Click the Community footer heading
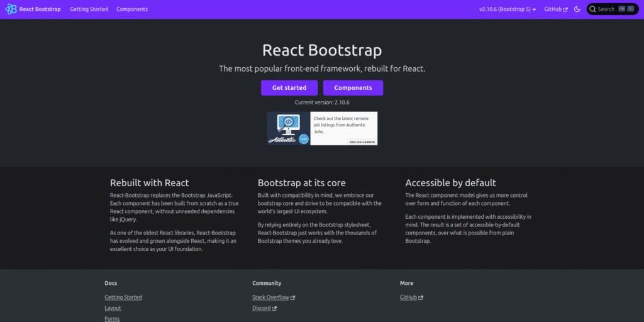This screenshot has width=644, height=322. [267, 284]
